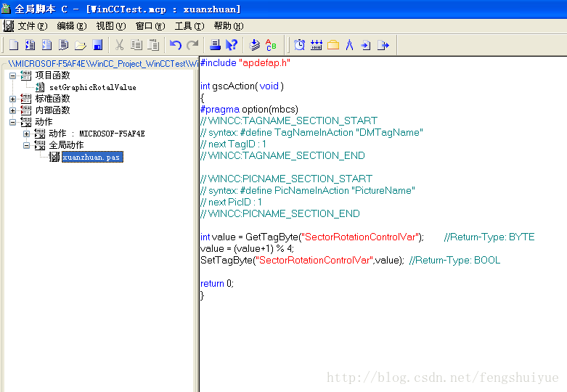Click the import action icon

point(366,45)
